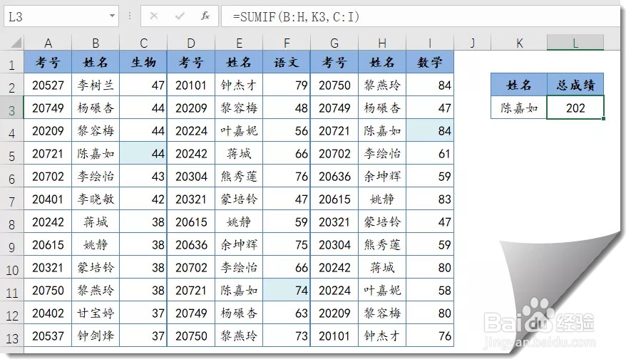
Task: Open the Insert Function fx dialog
Action: [x=205, y=16]
